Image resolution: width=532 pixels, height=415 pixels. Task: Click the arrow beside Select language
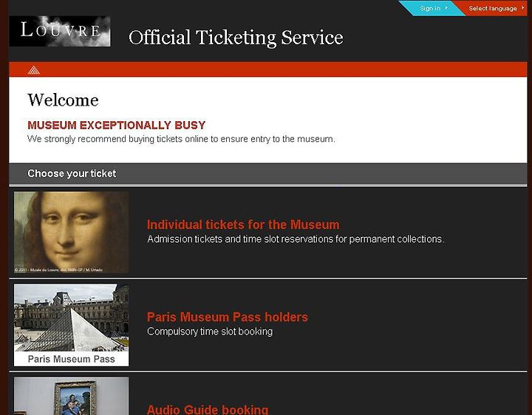pyautogui.click(x=523, y=8)
